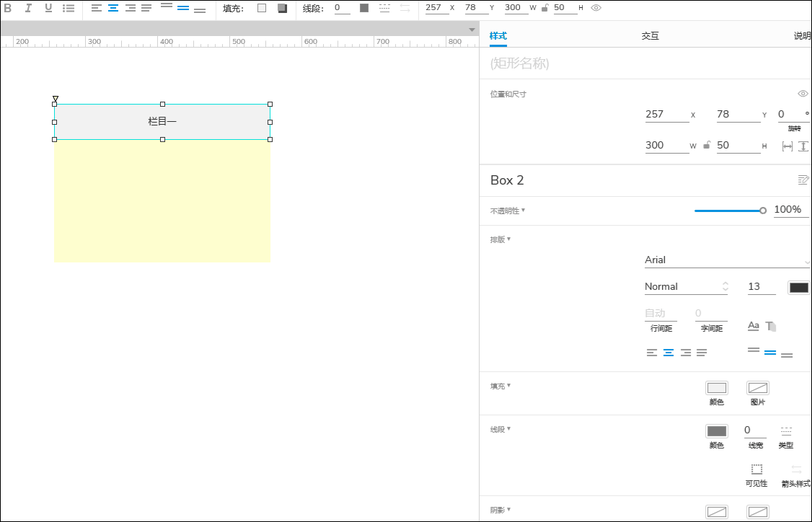The width and height of the screenshot is (812, 522).
Task: Click the 字间距 character spacing field
Action: coord(711,314)
